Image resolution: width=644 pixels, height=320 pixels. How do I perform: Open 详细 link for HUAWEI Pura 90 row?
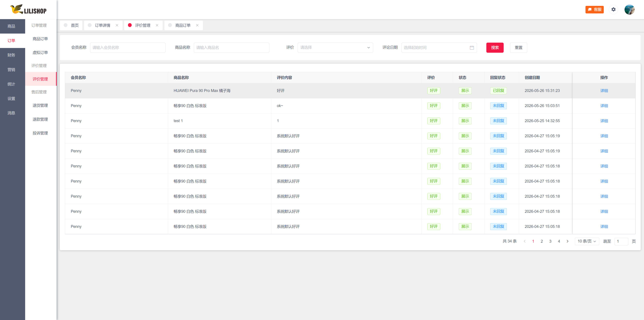pyautogui.click(x=604, y=91)
